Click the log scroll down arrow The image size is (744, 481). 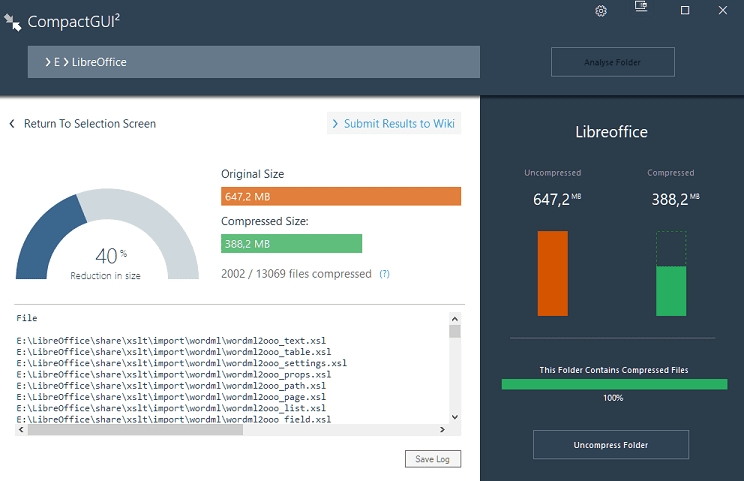tap(455, 417)
